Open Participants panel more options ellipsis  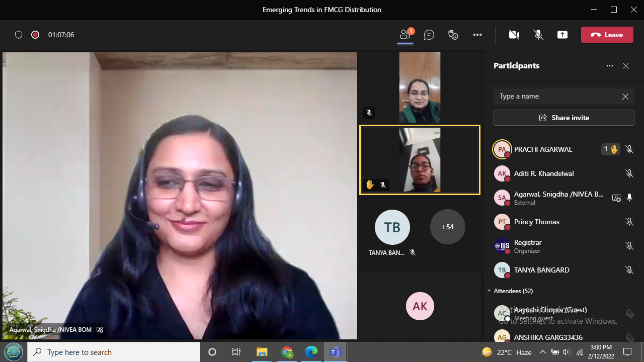pyautogui.click(x=610, y=66)
